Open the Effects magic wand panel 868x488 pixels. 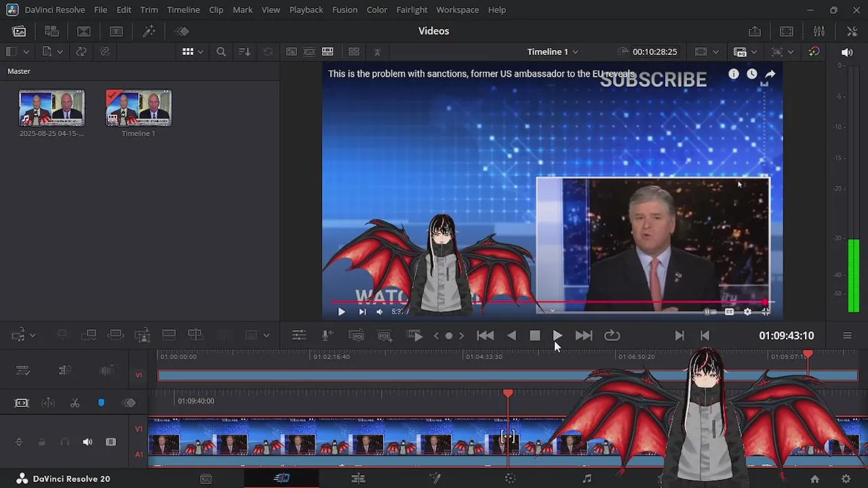click(x=149, y=31)
